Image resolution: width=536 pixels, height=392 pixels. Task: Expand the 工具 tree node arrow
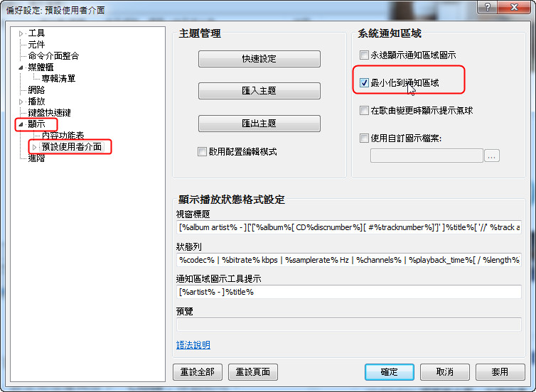pyautogui.click(x=21, y=33)
